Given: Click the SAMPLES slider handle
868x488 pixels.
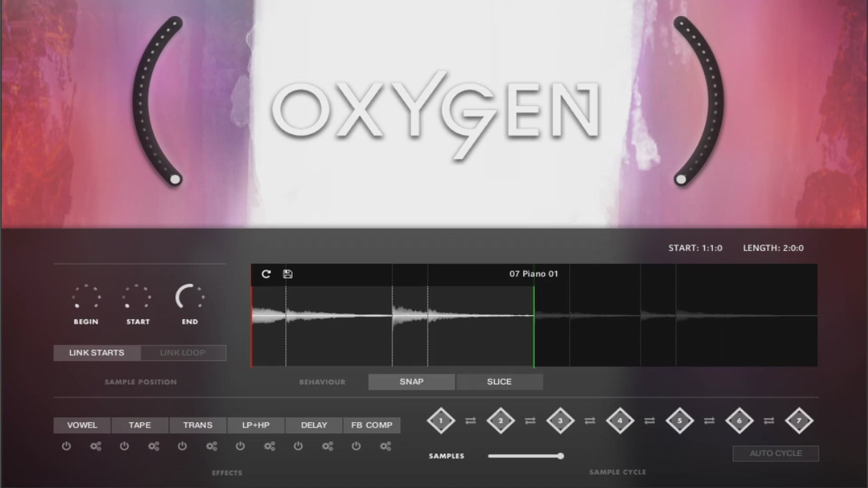Looking at the screenshot, I should point(561,456).
